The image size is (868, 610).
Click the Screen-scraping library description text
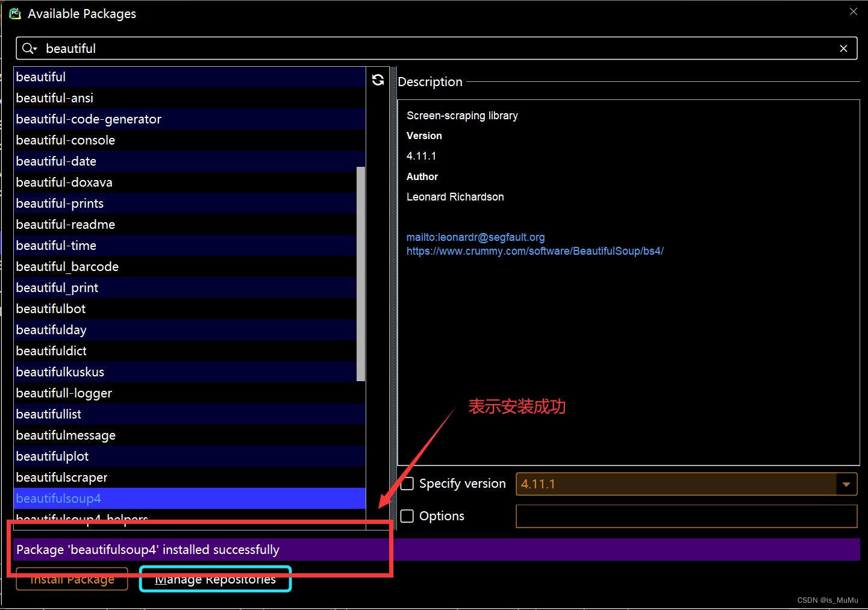pyautogui.click(x=462, y=116)
